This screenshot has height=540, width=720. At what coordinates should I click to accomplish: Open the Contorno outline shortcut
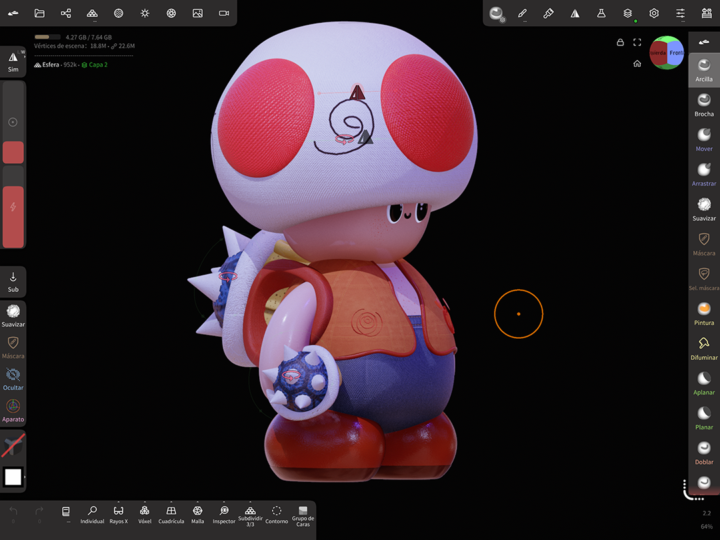click(x=276, y=514)
